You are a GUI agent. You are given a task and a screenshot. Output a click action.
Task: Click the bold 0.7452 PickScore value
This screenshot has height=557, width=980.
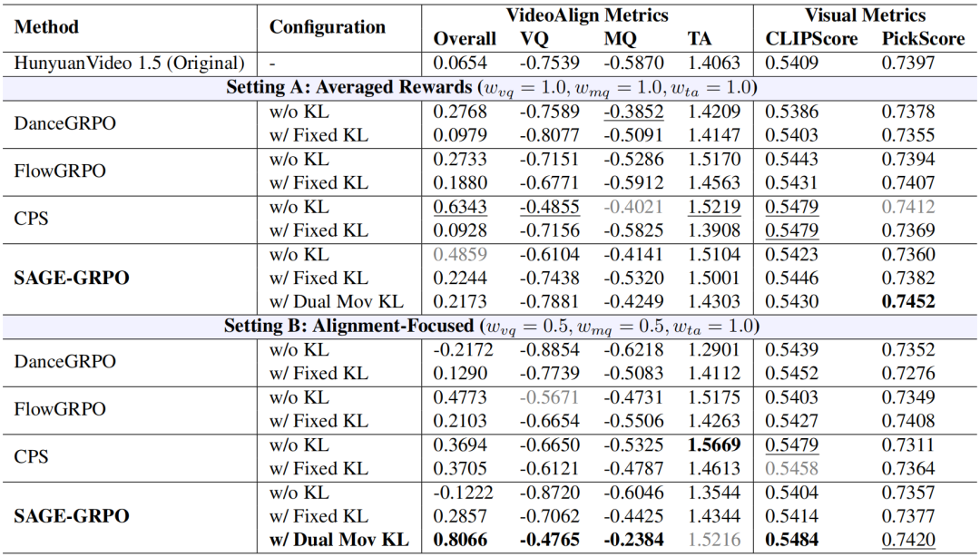coord(908,301)
